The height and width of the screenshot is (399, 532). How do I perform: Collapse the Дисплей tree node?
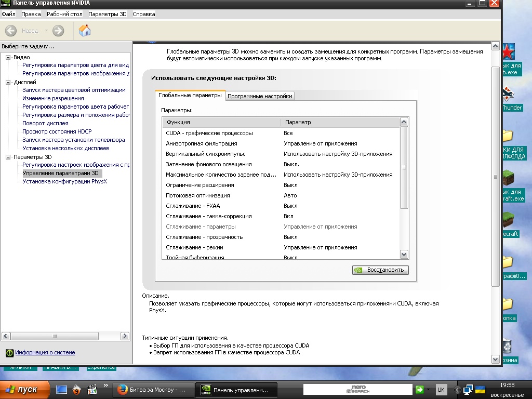pos(8,82)
